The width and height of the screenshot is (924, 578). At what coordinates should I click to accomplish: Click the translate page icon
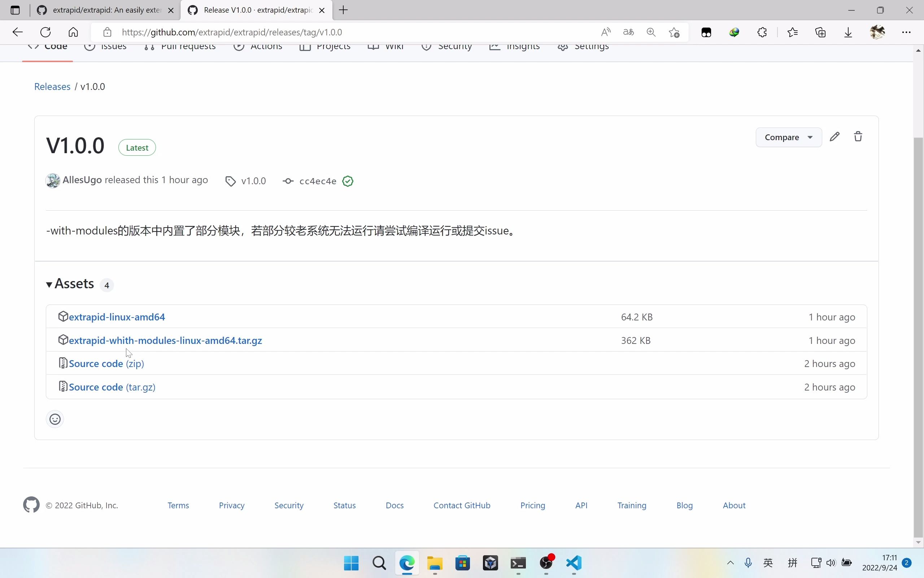click(628, 32)
